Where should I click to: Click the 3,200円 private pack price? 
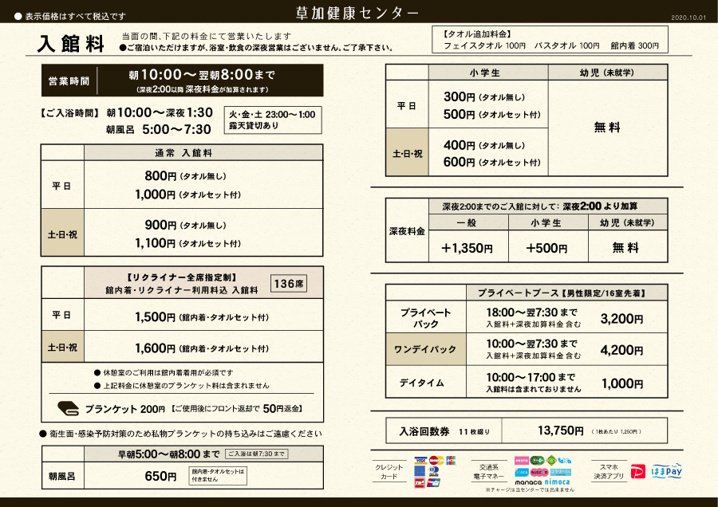coord(622,318)
